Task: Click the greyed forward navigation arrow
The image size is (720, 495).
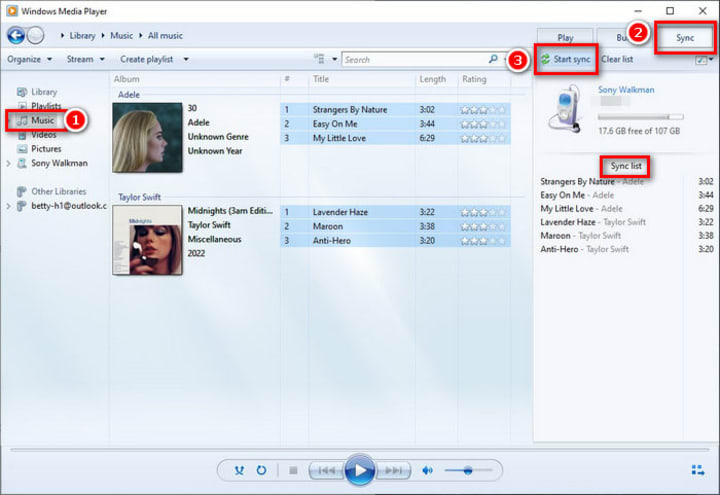Action: tap(35, 35)
